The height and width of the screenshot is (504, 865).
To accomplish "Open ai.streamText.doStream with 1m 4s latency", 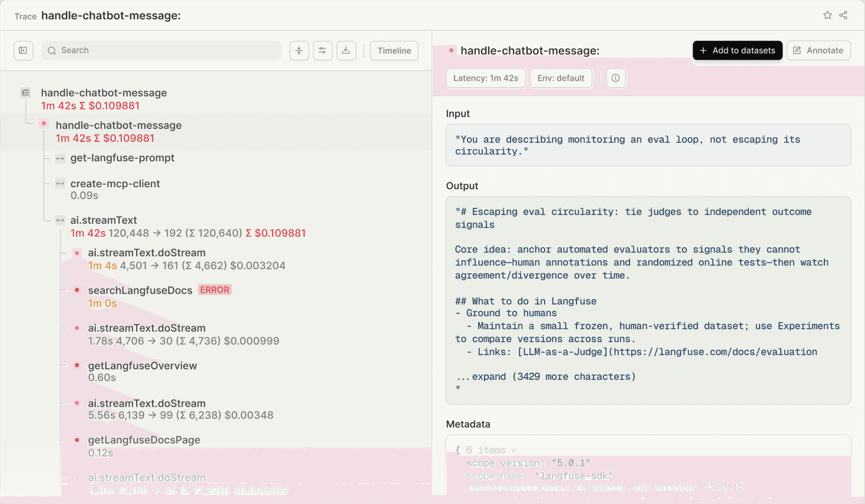I will tap(147, 253).
